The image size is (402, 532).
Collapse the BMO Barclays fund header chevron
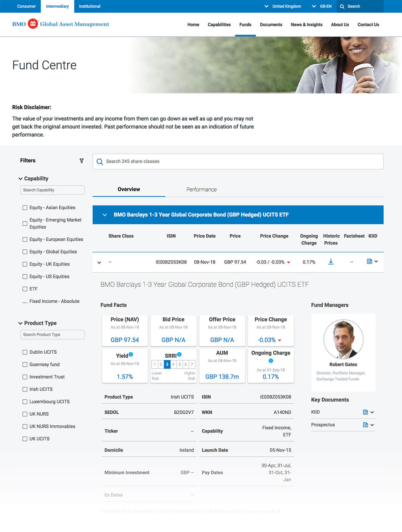[x=105, y=215]
